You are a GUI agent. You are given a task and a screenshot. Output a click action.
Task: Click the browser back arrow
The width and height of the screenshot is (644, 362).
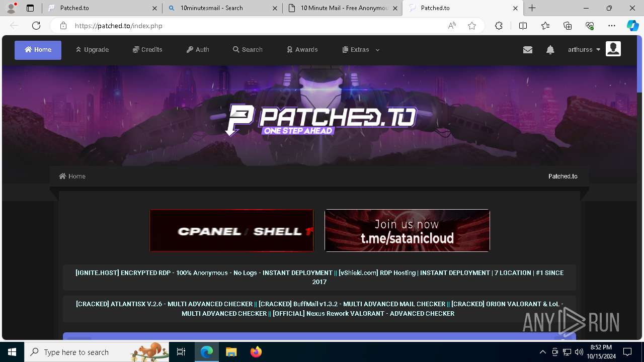pos(14,26)
